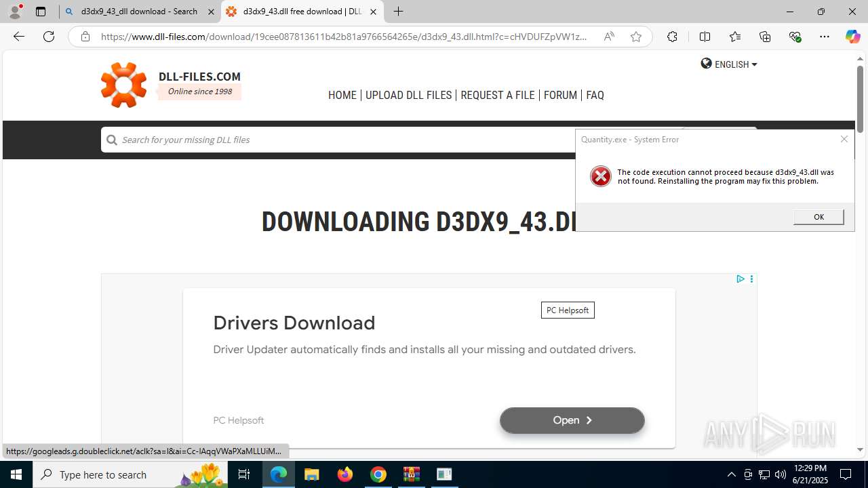Click the search magnifier icon on DLL site
Viewport: 868px width, 488px height.
(112, 140)
